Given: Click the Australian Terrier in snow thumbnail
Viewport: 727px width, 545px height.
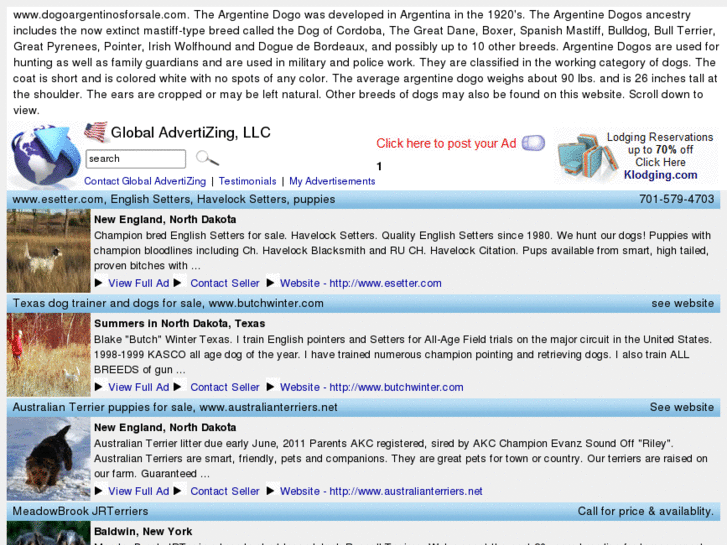Looking at the screenshot, I should (49, 458).
